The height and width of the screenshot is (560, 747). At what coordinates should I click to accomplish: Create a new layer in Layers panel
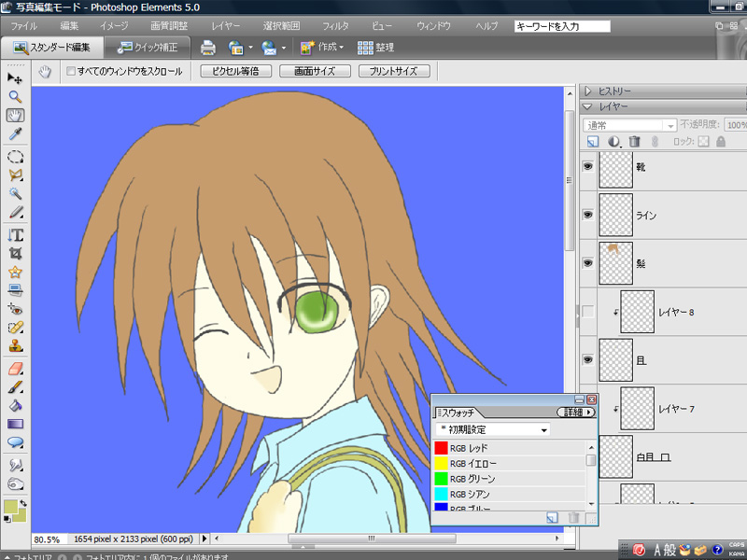pyautogui.click(x=592, y=141)
